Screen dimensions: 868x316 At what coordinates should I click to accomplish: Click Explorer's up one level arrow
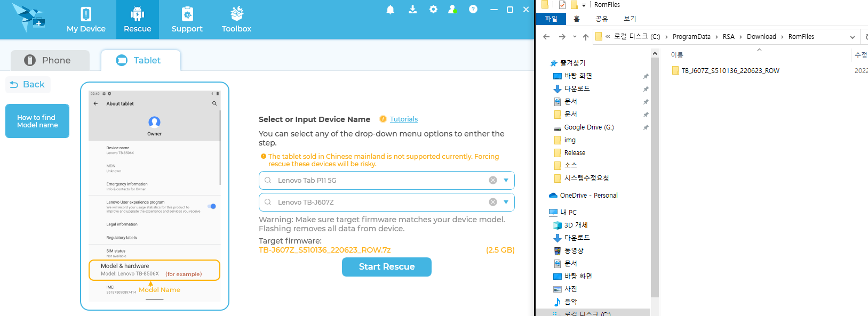[x=586, y=37]
